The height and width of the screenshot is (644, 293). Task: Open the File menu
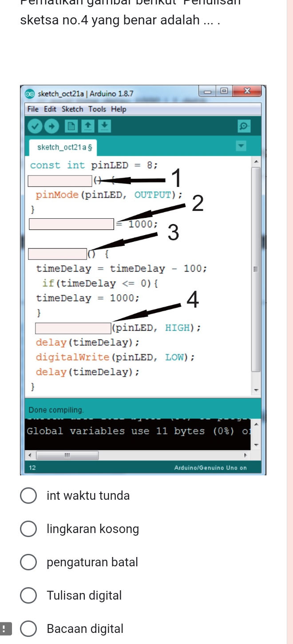[33, 109]
